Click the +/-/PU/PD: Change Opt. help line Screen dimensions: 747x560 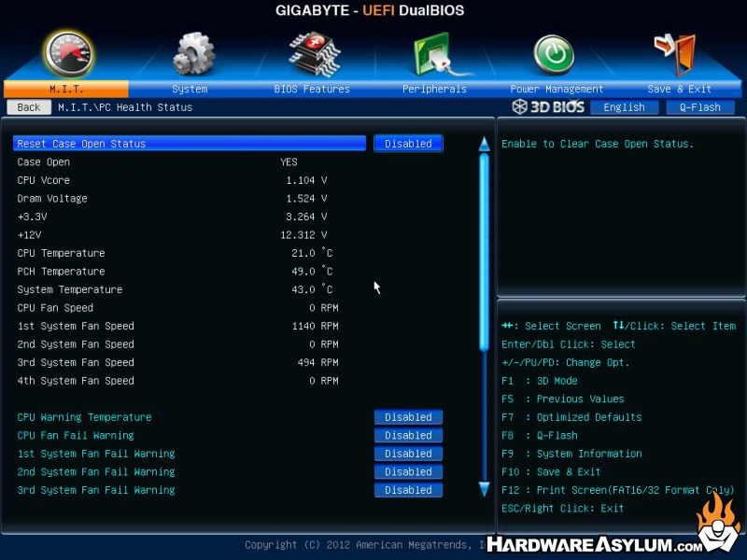[x=566, y=362]
